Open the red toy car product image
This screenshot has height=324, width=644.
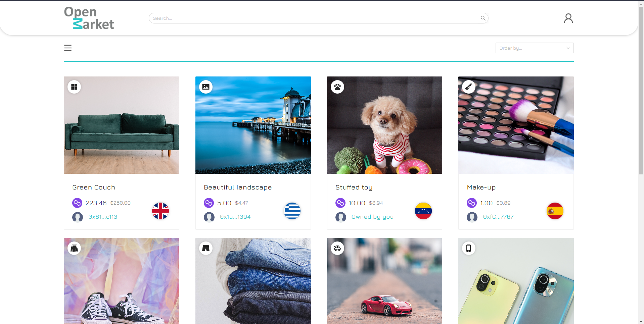[384, 281]
